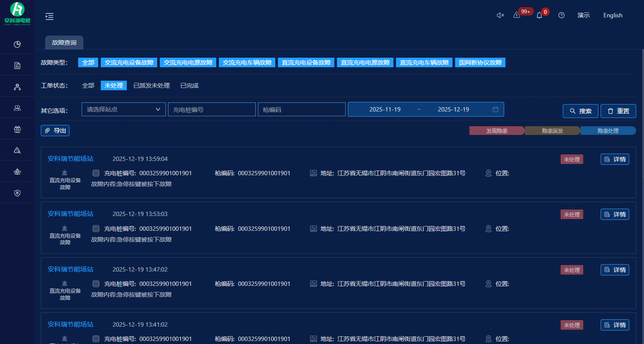Viewport: 644px width, 344px height.
Task: Open the 演示 user menu
Action: click(x=584, y=16)
